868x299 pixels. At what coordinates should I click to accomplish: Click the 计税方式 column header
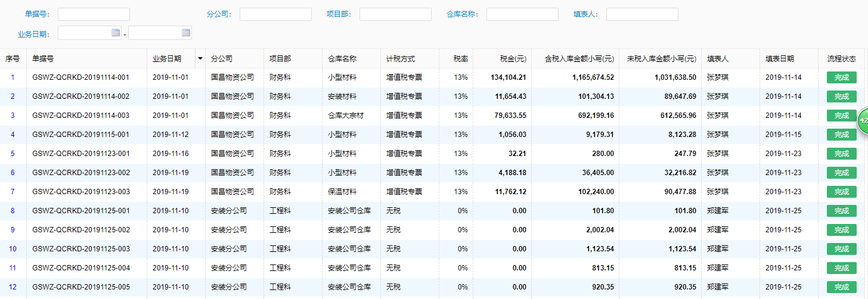(x=400, y=59)
